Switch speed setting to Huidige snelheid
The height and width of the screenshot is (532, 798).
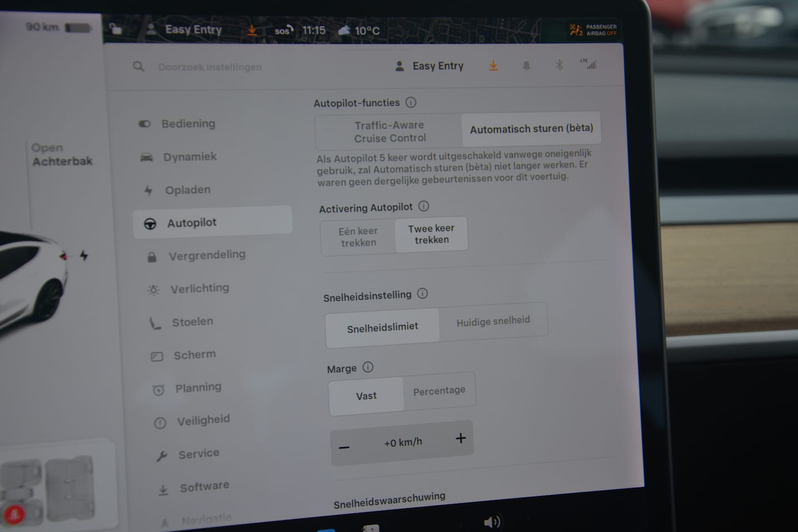coord(493,321)
